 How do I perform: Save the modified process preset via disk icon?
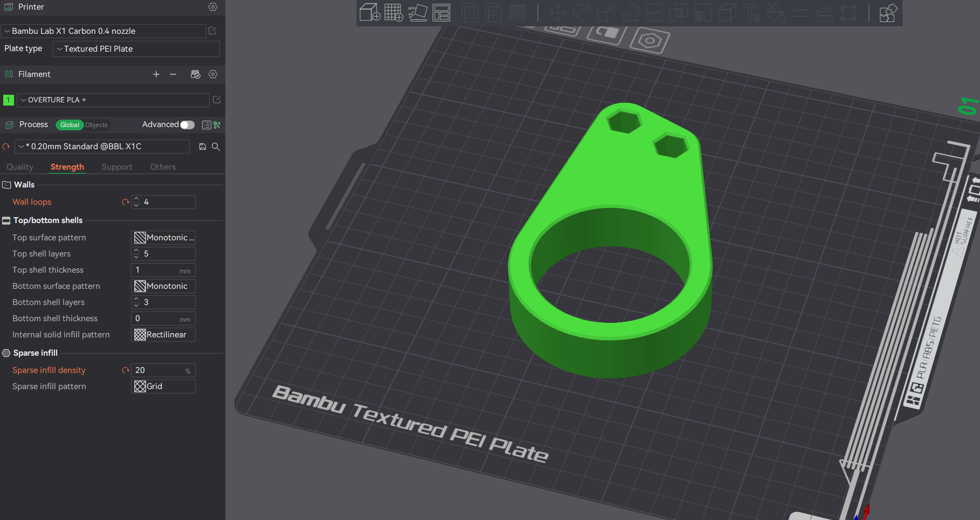click(202, 146)
